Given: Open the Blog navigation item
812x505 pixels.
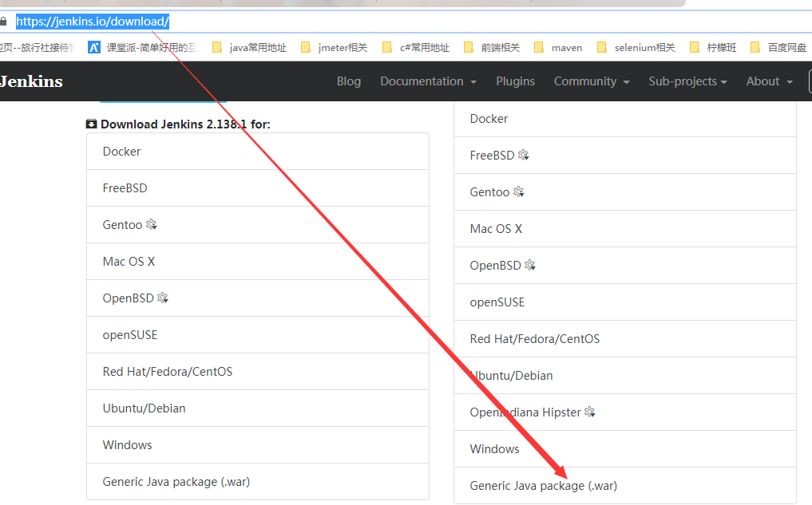Looking at the screenshot, I should pos(349,81).
